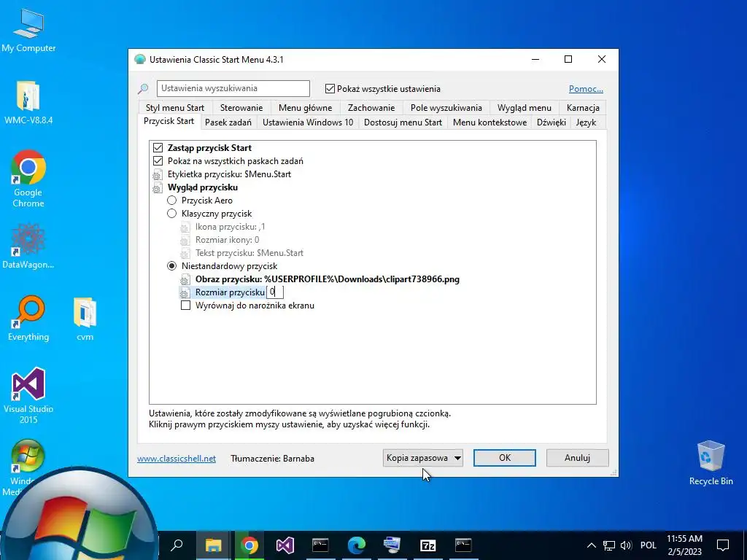The image size is (747, 560).
Task: Open taskbar search magnifier
Action: coord(177,545)
